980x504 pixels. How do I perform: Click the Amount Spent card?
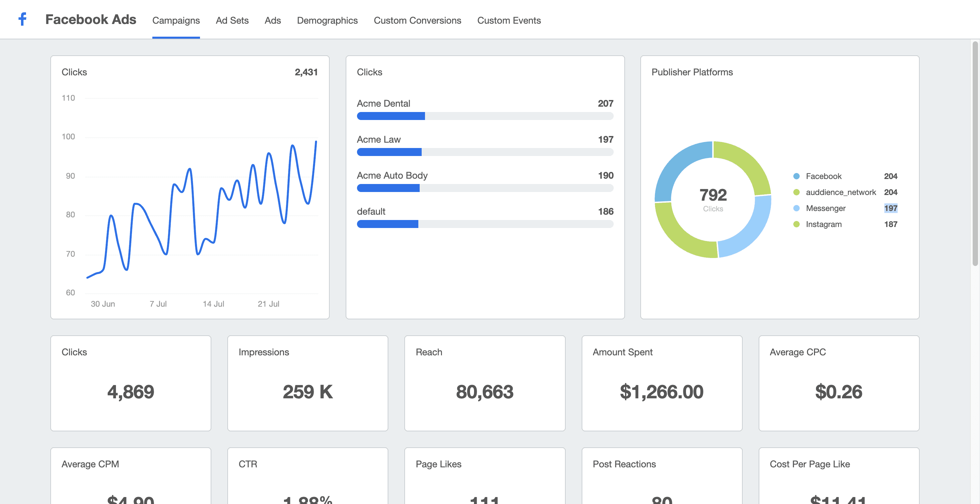click(662, 383)
